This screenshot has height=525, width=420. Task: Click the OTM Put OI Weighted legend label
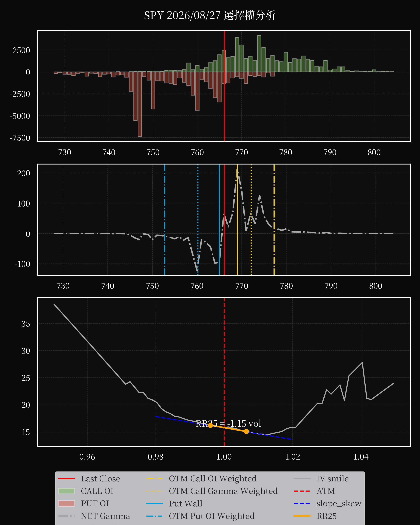212,516
